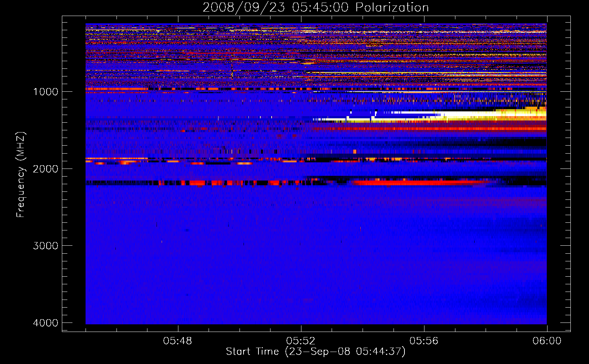Click the 2000 frequency tick label
This screenshot has width=589, height=364.
(x=46, y=169)
